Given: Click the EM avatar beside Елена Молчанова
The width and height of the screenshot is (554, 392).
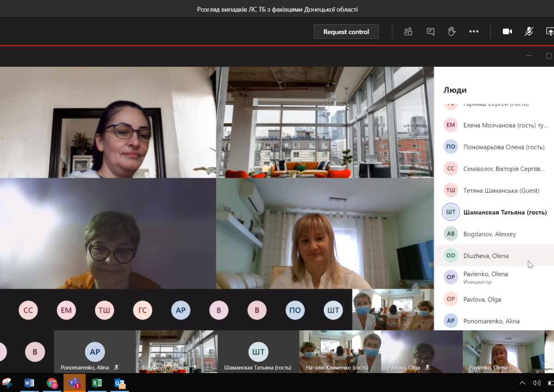Looking at the screenshot, I should pyautogui.click(x=451, y=125).
